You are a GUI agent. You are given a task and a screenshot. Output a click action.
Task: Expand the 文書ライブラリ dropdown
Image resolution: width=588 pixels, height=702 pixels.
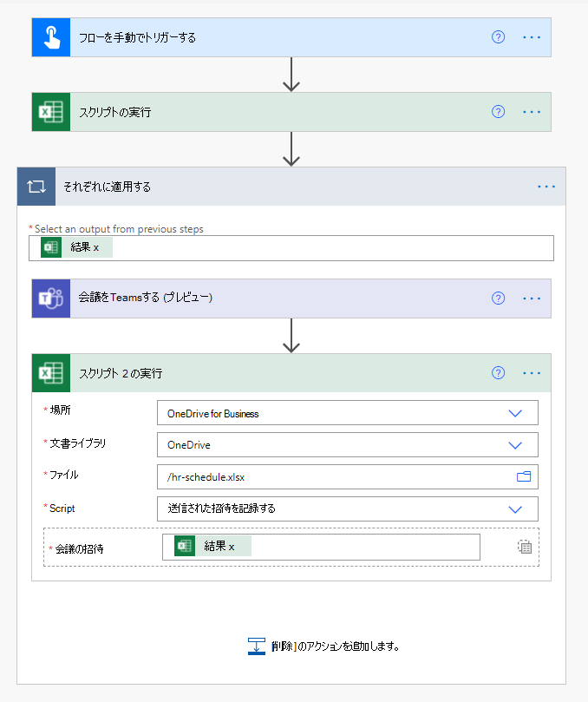point(516,444)
